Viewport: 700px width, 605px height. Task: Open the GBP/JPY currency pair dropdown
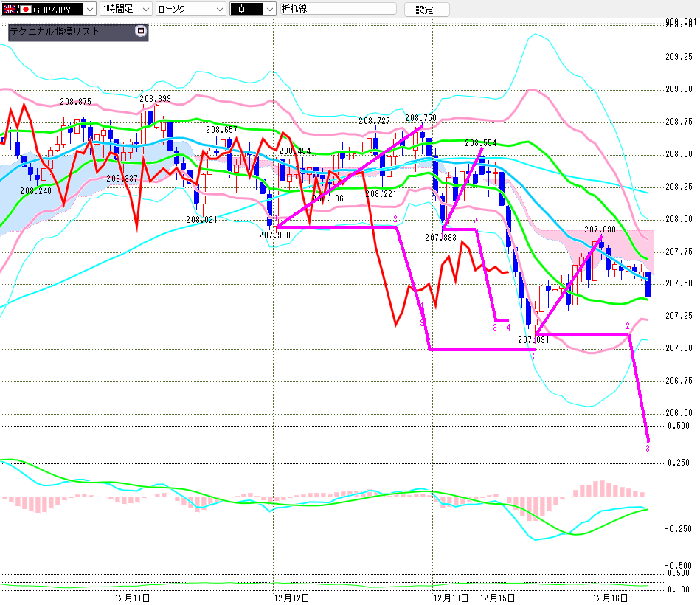click(x=89, y=10)
